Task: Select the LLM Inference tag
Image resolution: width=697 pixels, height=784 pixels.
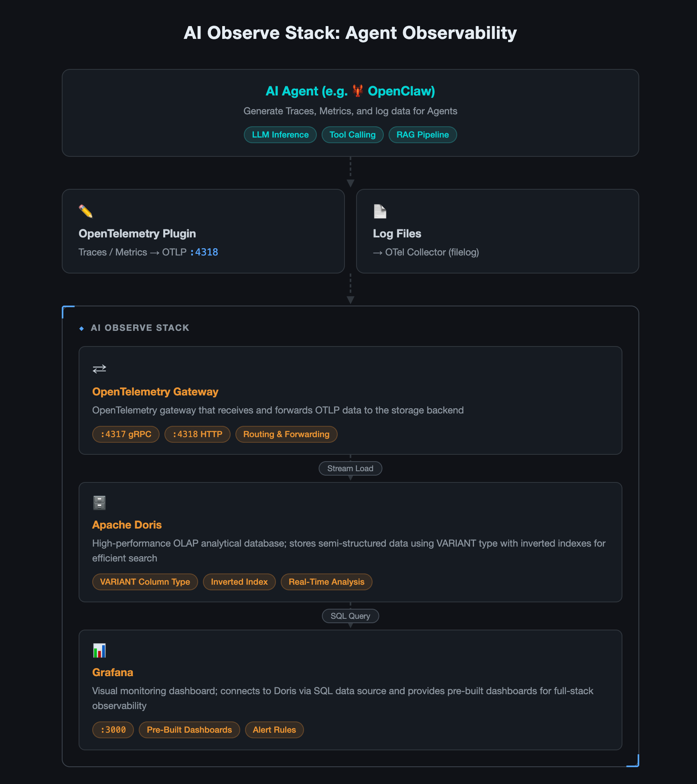Action: coord(280,135)
